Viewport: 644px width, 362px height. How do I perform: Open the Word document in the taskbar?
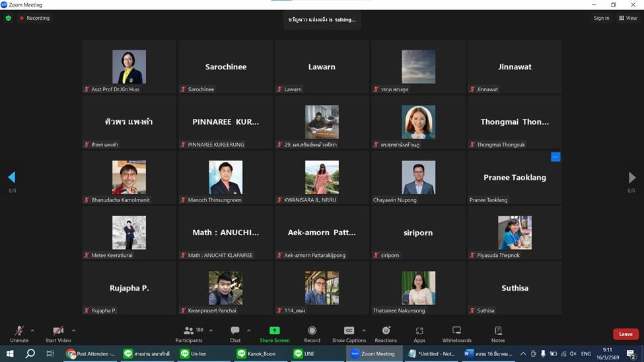[x=487, y=354]
